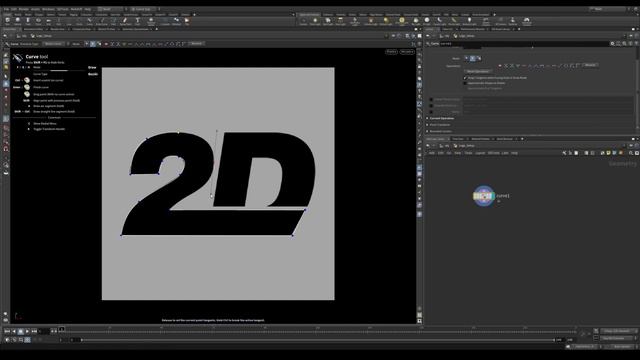Switch to the Material Palette tab
The width and height of the screenshot is (640, 360).
pos(480,139)
